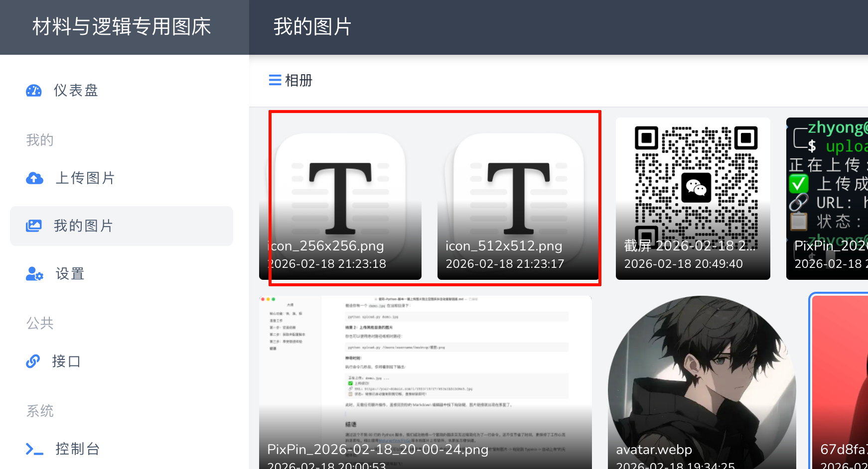The height and width of the screenshot is (469, 868).
Task: Go to the 设置 sidebar label
Action: [x=70, y=274]
